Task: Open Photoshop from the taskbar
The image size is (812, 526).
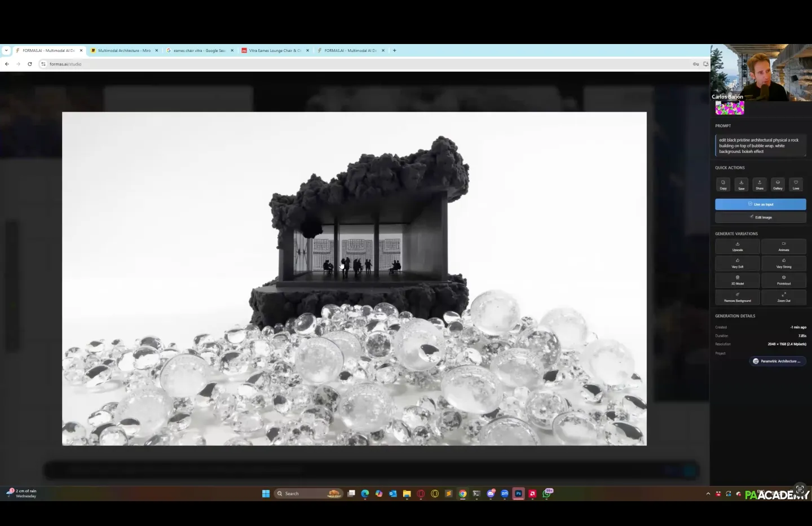Action: 518,494
